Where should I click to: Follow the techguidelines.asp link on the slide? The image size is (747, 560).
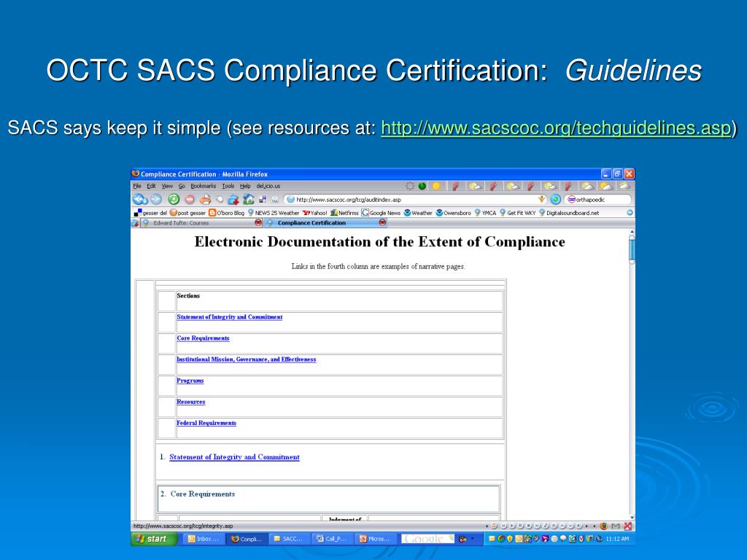click(x=556, y=128)
